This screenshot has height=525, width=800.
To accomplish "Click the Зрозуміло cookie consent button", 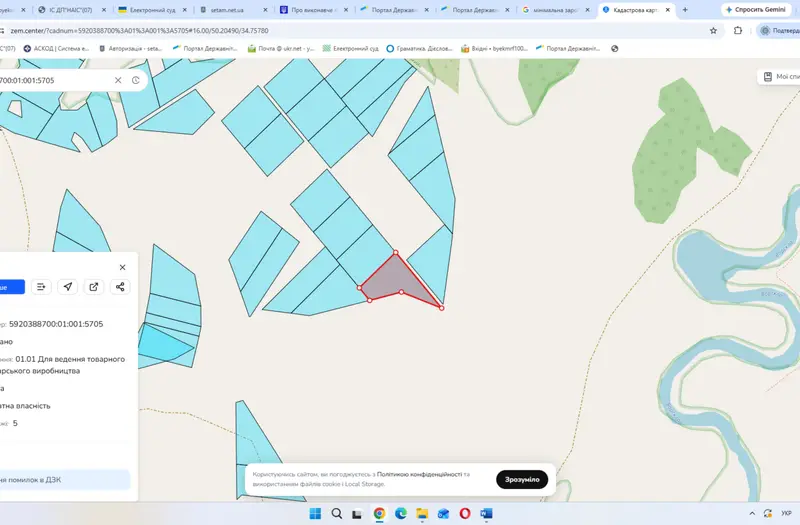I will 522,480.
